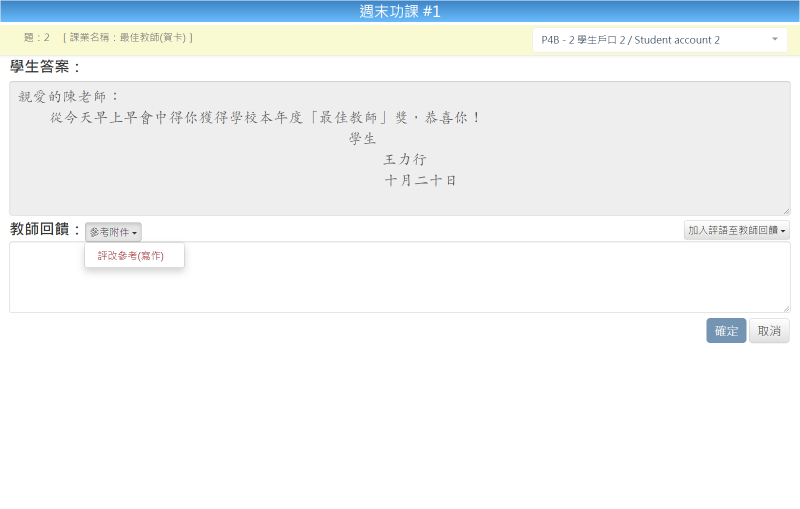Click the signature name 王力行
Image resolution: width=800 pixels, height=509 pixels.
[405, 160]
